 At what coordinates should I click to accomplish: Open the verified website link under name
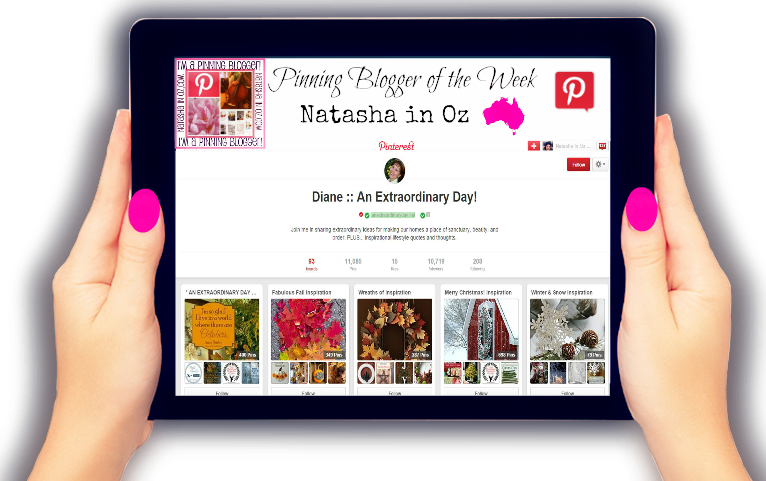point(393,215)
